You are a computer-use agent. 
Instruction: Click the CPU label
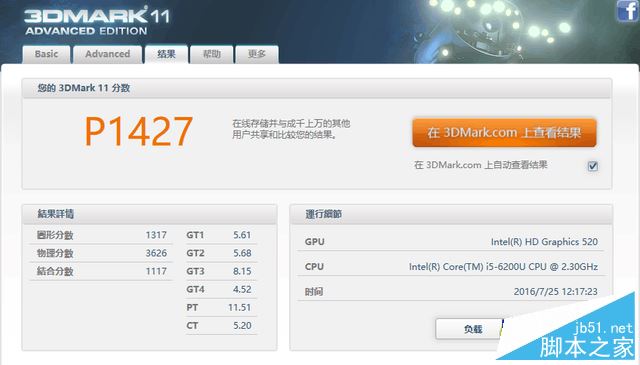click(314, 267)
